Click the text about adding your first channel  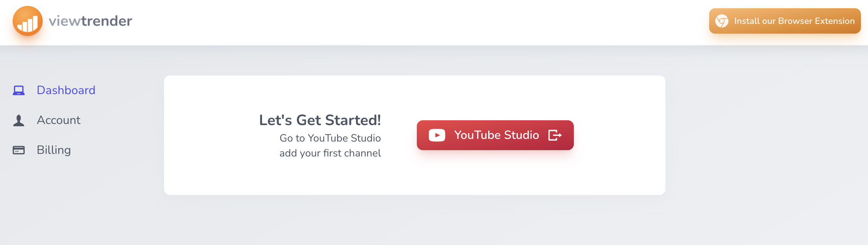[330, 153]
